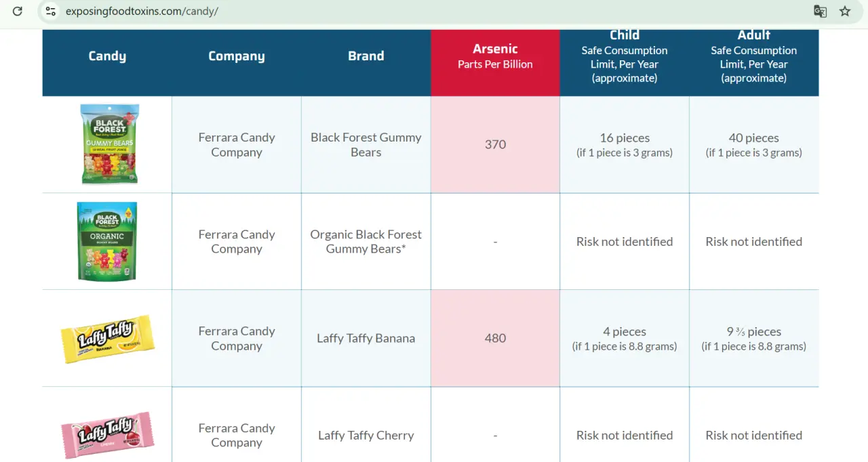
Task: Click the 370 arsenic value cell
Action: (x=495, y=144)
